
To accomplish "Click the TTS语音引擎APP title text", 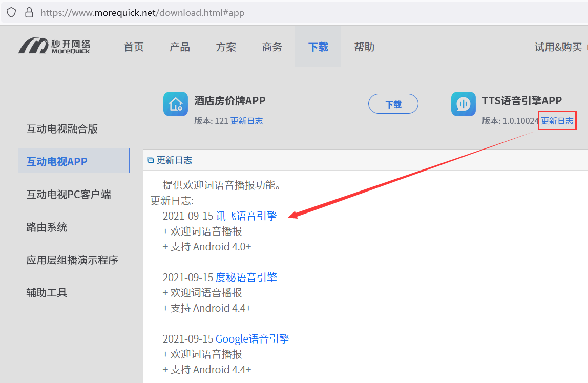I will tap(522, 101).
